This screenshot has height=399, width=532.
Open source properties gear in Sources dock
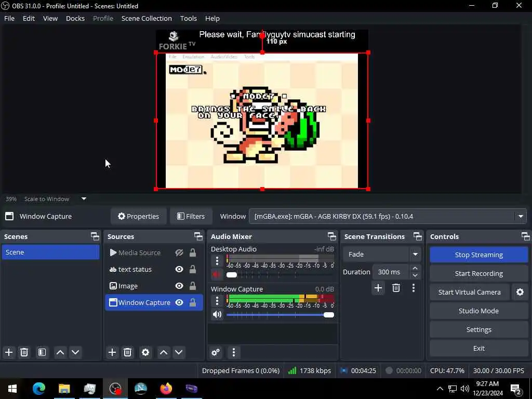tap(145, 352)
